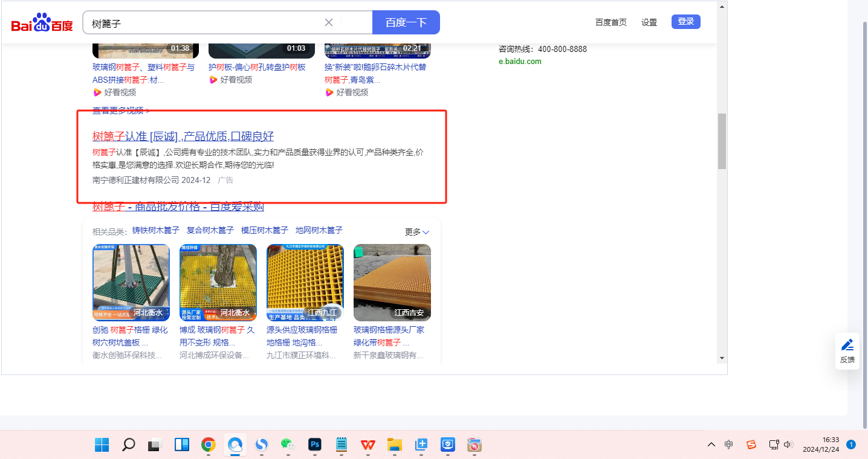Select the 模压树木篦子 category

[x=265, y=230]
